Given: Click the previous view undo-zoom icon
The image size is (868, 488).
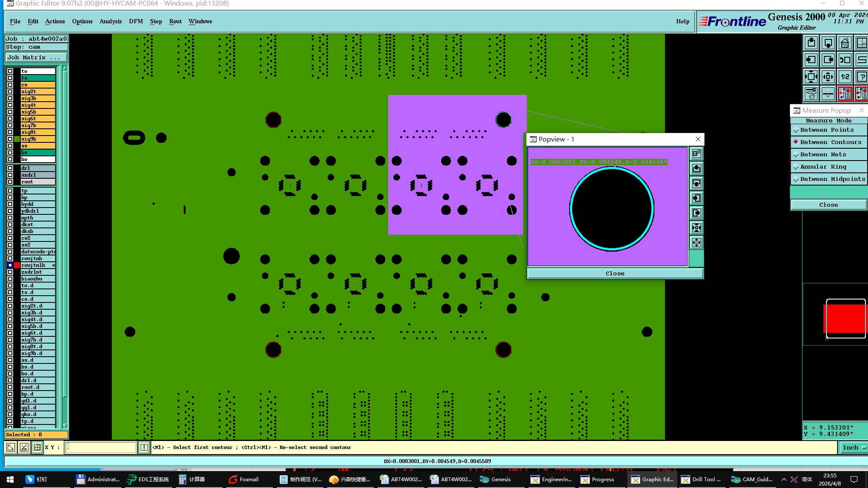Looking at the screenshot, I should coord(845,60).
